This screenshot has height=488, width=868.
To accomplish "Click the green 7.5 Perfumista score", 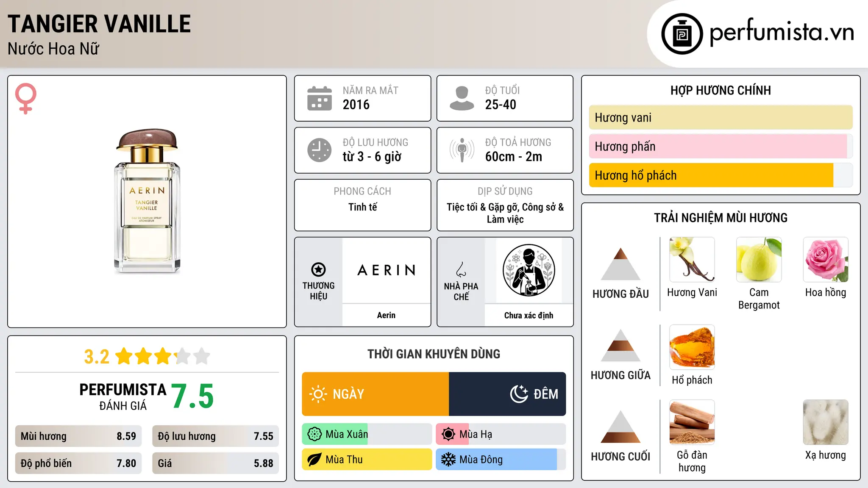I will coord(192,396).
